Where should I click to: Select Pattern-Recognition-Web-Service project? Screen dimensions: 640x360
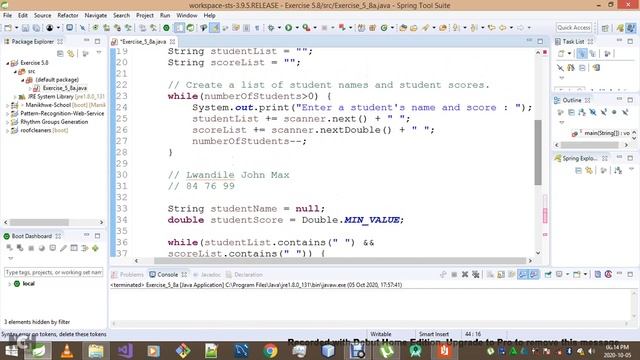62,113
